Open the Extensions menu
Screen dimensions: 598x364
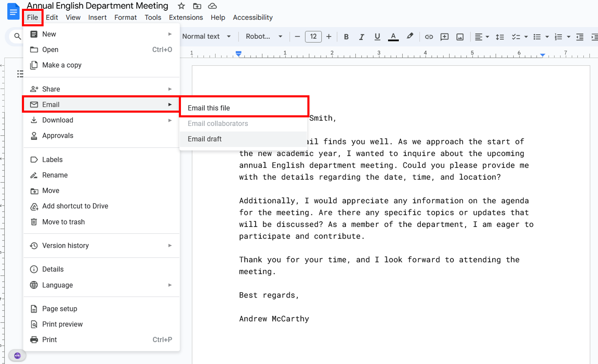click(x=186, y=18)
